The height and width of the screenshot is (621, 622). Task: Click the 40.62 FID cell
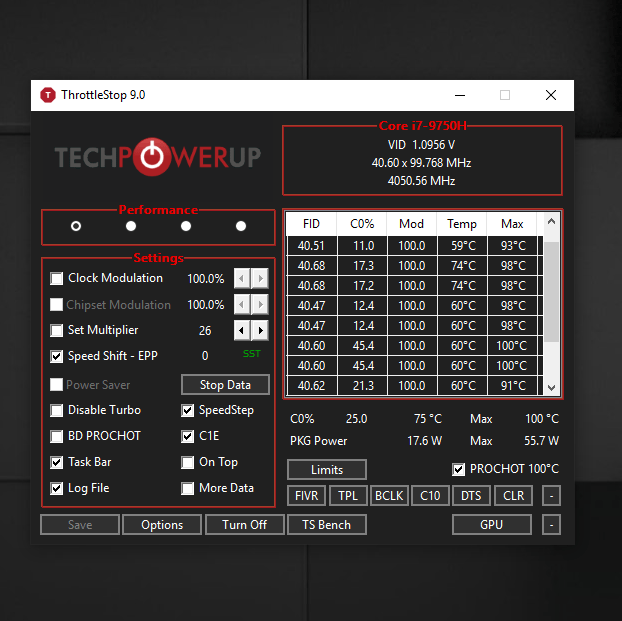click(311, 386)
